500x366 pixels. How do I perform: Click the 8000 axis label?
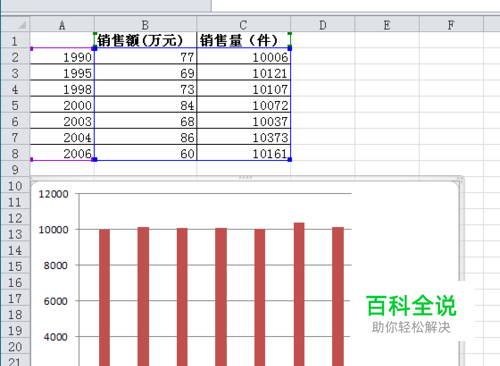55,265
